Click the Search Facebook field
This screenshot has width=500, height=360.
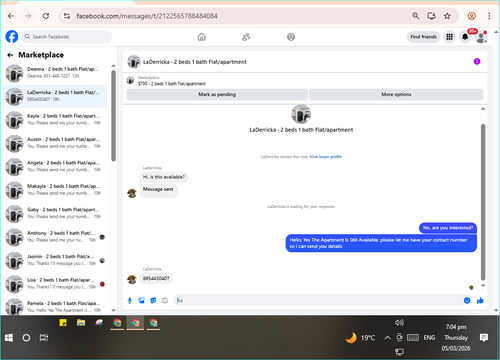point(67,37)
